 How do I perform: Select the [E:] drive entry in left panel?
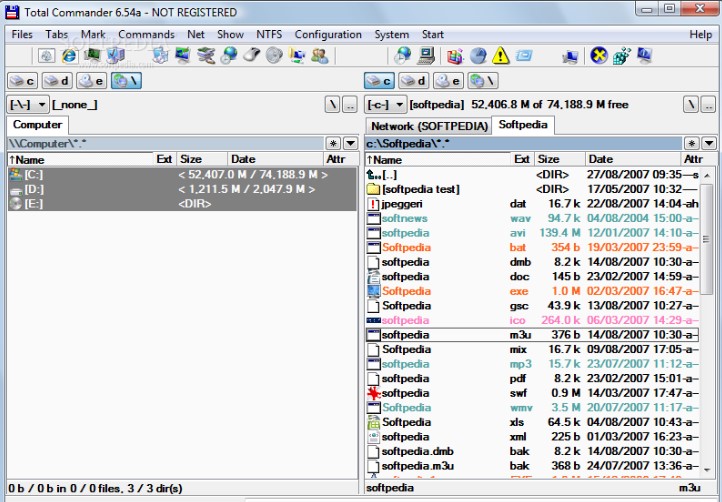182,204
